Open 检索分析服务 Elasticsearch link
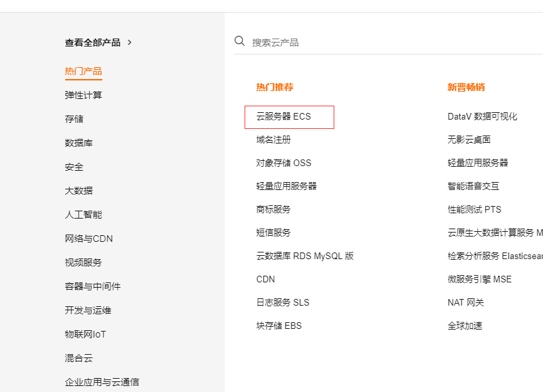 tap(495, 256)
